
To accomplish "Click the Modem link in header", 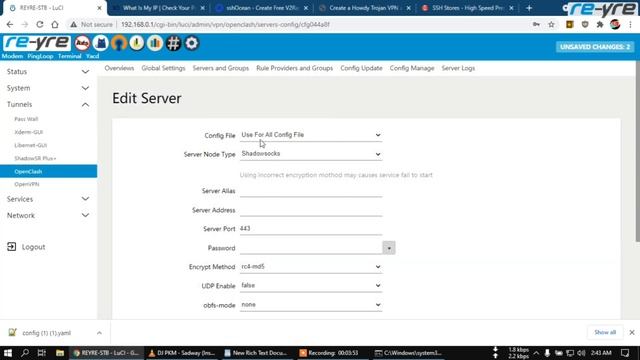I will tap(12, 56).
